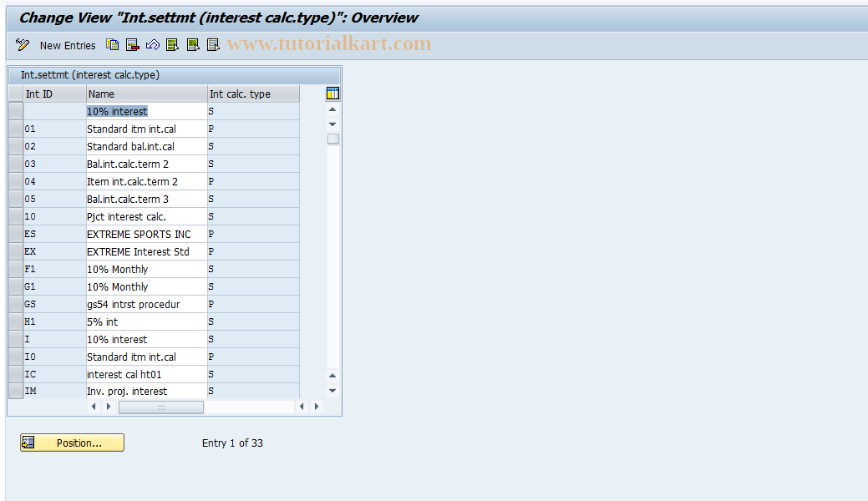The image size is (868, 501).
Task: Click the 'Standard itm int.cal' name for ID I0
Action: 147,357
